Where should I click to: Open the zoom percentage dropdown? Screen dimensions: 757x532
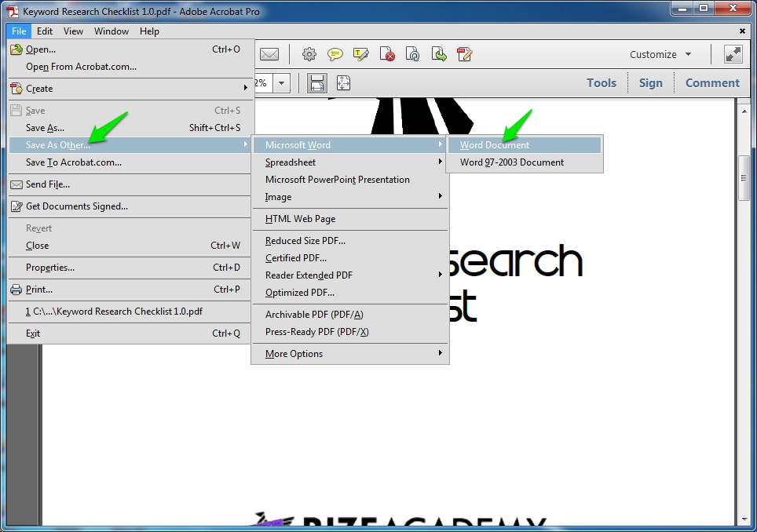coord(281,82)
